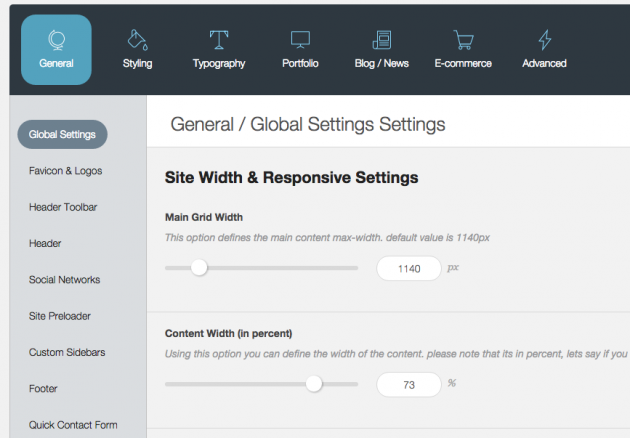Click the Styling paint bucket icon
Image resolution: width=630 pixels, height=438 pixels.
pyautogui.click(x=137, y=40)
